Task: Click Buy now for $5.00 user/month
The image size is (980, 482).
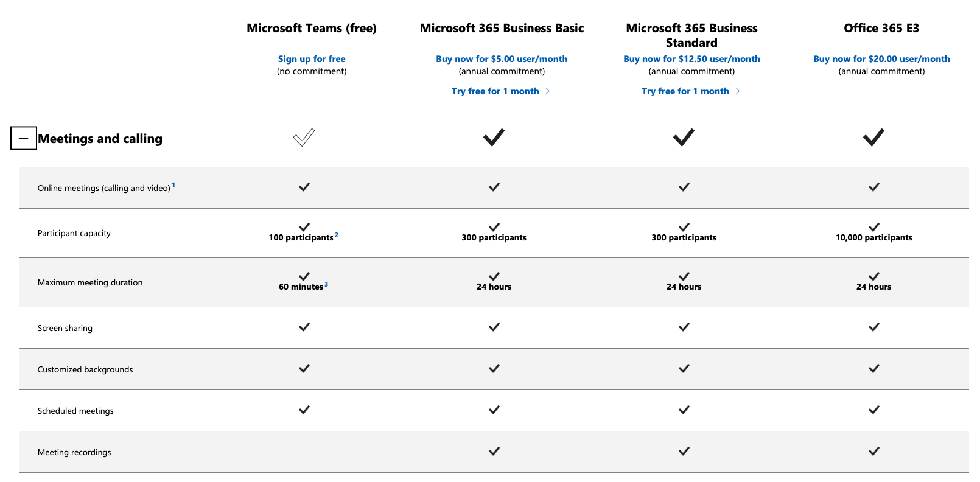Action: [501, 58]
